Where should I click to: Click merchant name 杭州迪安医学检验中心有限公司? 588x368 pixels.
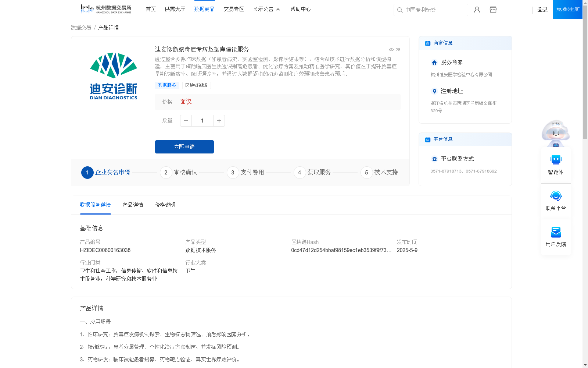pos(461,75)
